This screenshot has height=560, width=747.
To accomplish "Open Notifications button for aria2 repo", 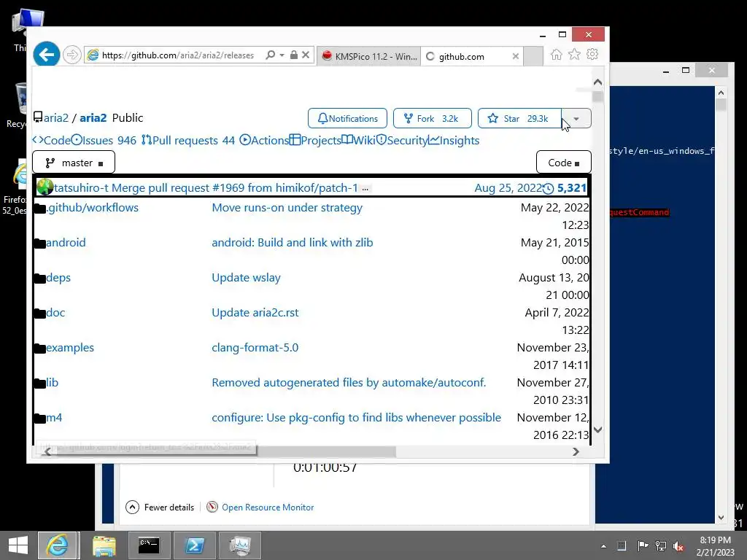I will (347, 118).
